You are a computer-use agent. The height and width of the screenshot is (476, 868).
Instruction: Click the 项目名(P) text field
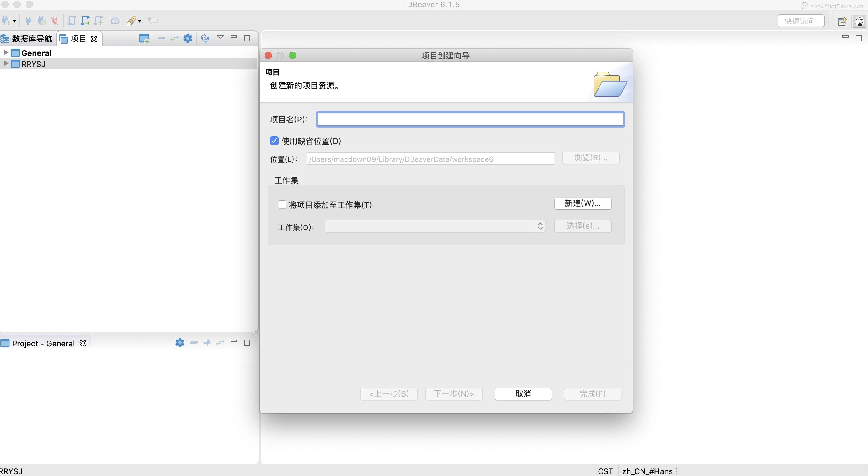470,119
